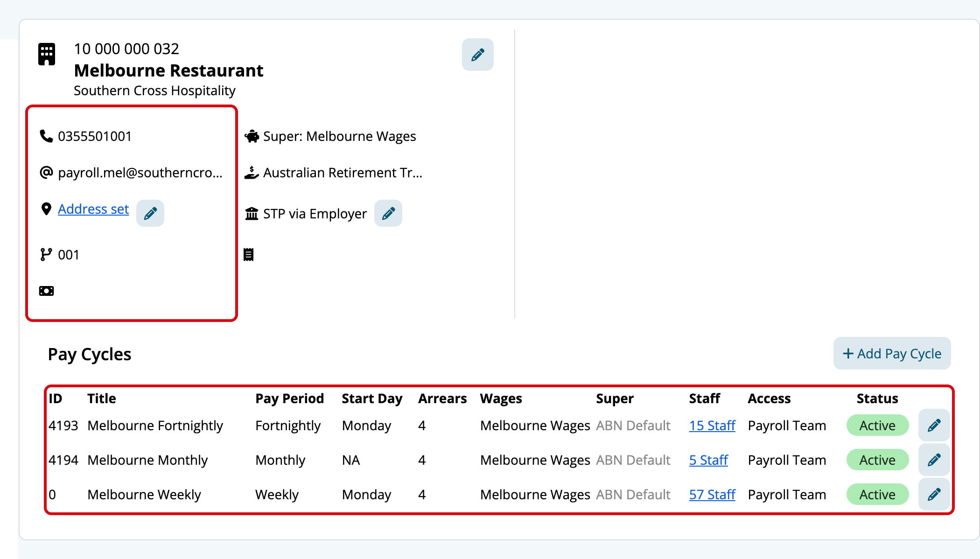This screenshot has width=980, height=559.
Task: Edit the Melbourne Monthly pay cycle
Action: coord(934,460)
